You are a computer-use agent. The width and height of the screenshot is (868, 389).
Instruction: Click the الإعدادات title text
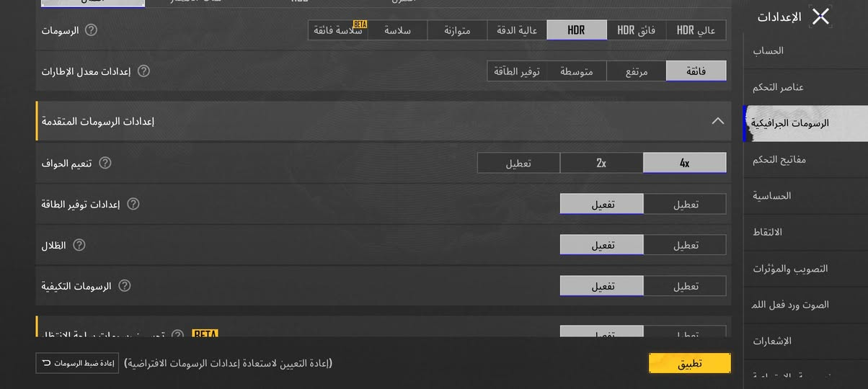[x=779, y=17]
